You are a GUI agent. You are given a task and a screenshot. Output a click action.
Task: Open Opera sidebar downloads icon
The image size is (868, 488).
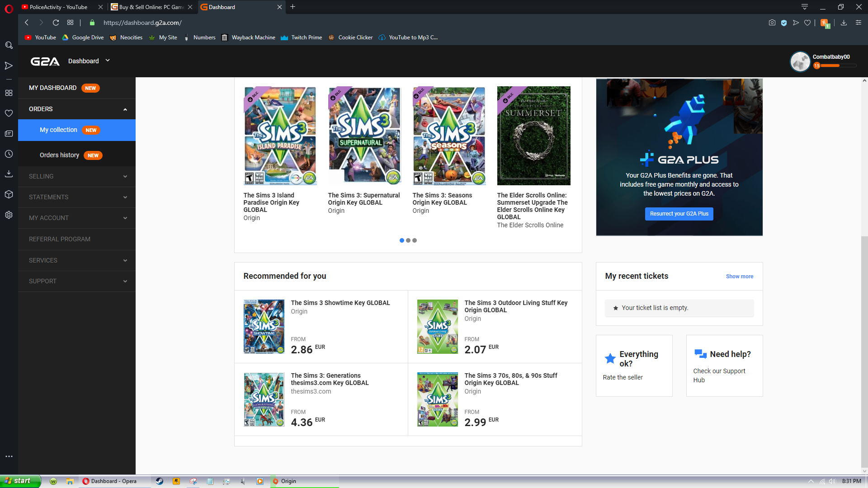pyautogui.click(x=9, y=174)
